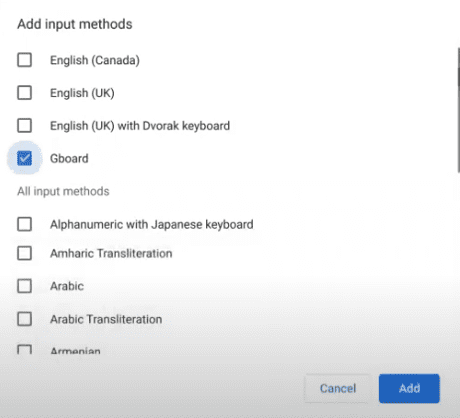Enable the plain English (UK) checkbox

(24, 93)
